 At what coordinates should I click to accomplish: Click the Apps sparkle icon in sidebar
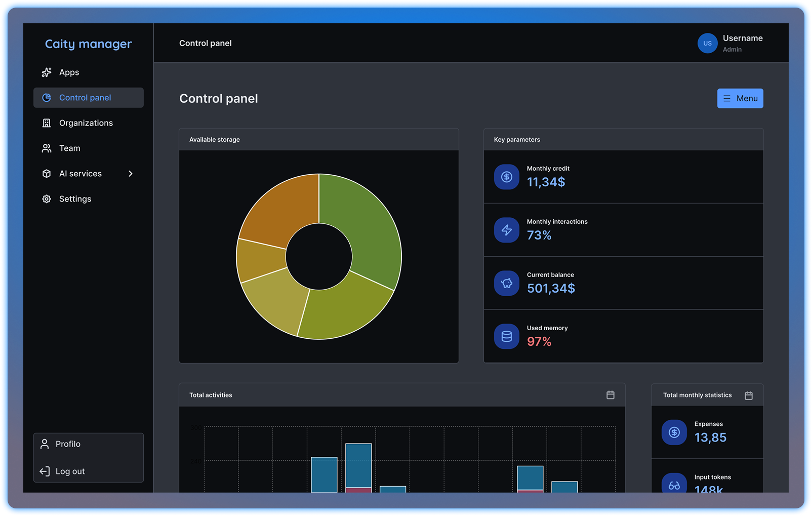click(47, 72)
